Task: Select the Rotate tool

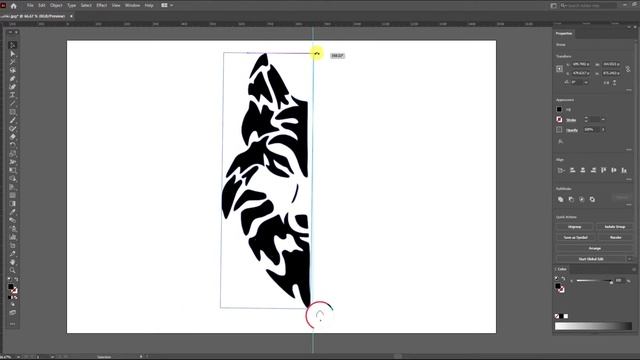Action: [13, 145]
